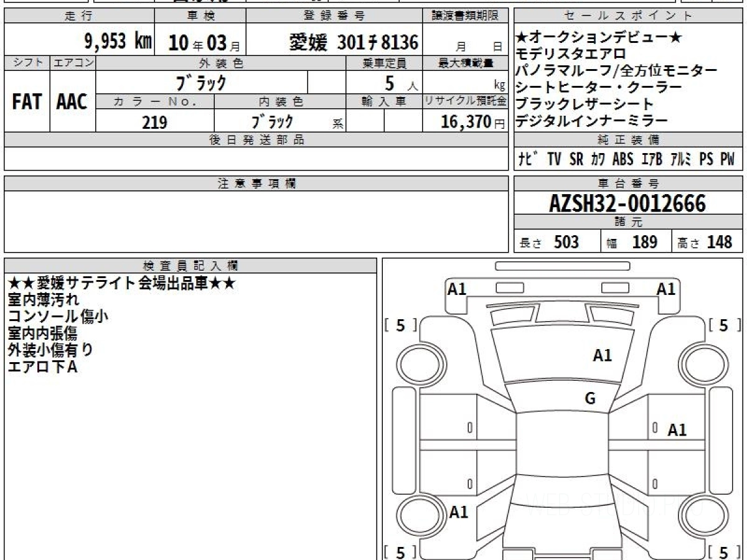
Task: Click the ABS equipment code
Action: 622,159
